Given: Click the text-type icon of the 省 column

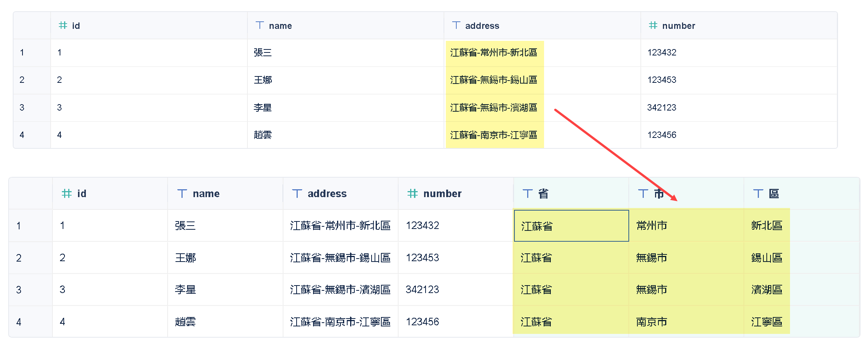Looking at the screenshot, I should click(x=527, y=194).
